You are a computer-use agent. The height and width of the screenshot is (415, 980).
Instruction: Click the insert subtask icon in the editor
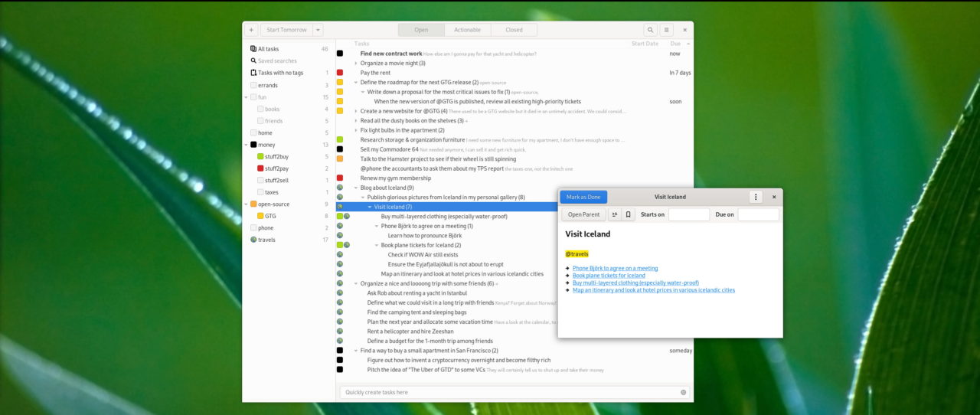613,215
